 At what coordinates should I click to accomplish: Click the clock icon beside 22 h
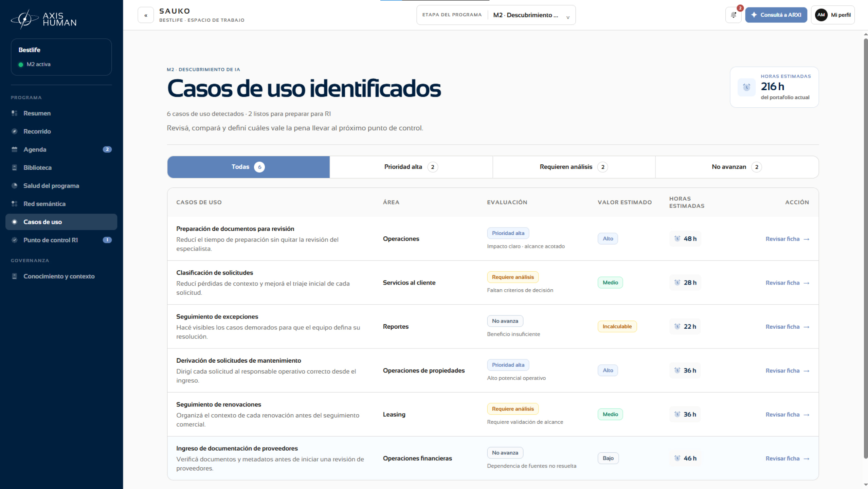[x=677, y=326]
